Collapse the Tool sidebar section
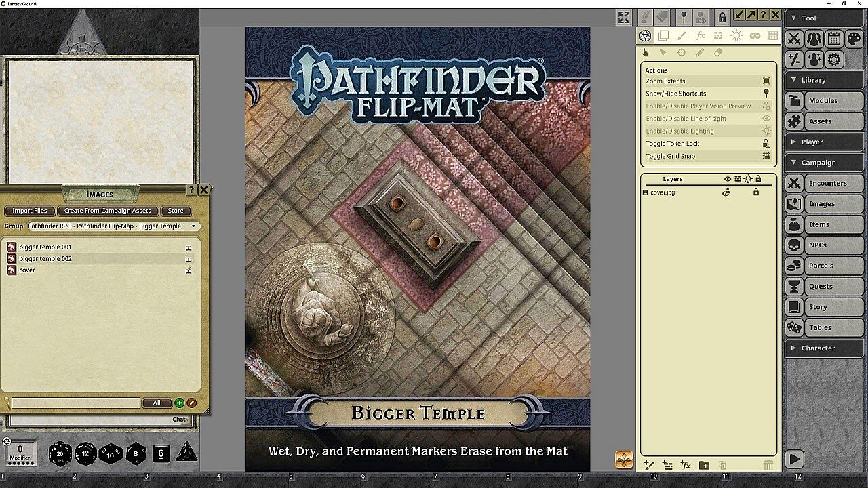This screenshot has width=868, height=488. pyautogui.click(x=824, y=18)
